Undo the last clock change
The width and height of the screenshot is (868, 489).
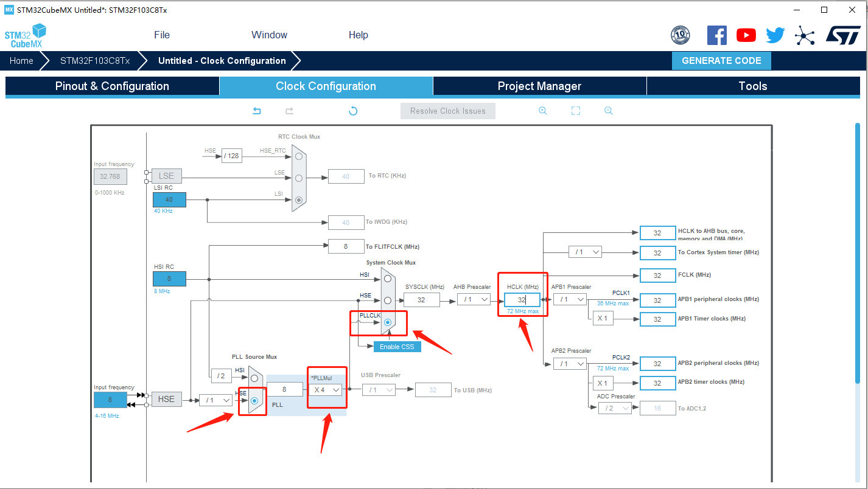point(257,111)
